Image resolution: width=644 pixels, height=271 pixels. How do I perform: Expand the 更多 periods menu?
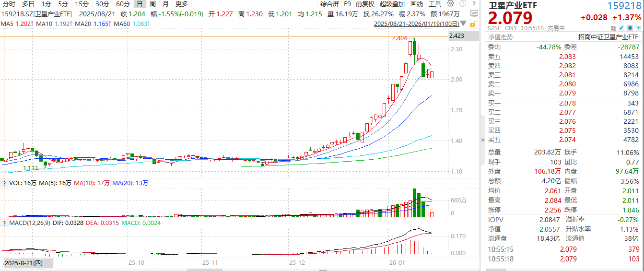pos(182,4)
